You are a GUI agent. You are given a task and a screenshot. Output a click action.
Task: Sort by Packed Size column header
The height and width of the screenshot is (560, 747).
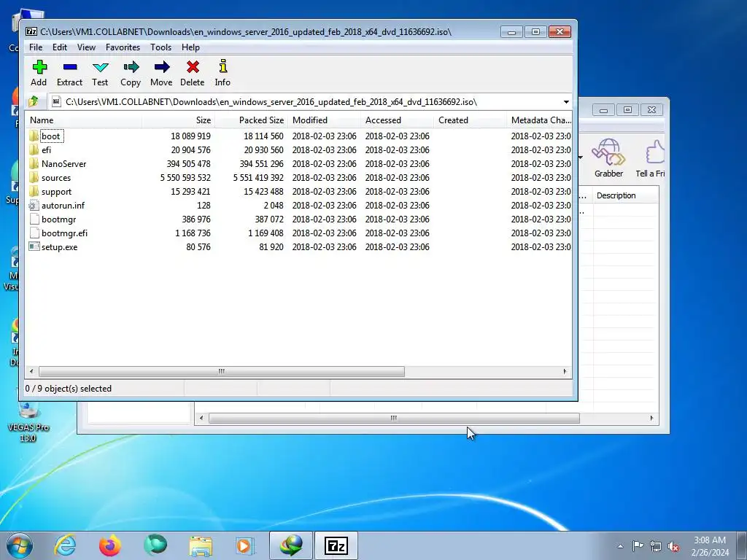tap(251, 120)
